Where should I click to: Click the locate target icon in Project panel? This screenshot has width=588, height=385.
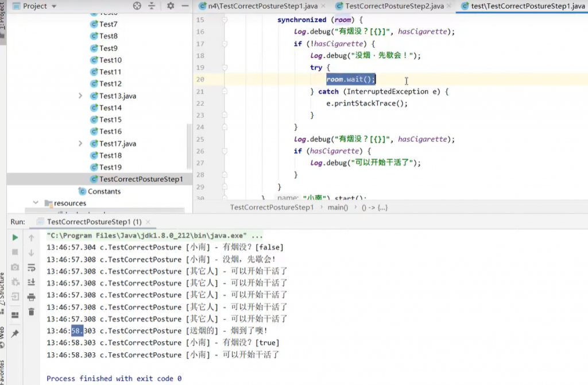(x=137, y=6)
